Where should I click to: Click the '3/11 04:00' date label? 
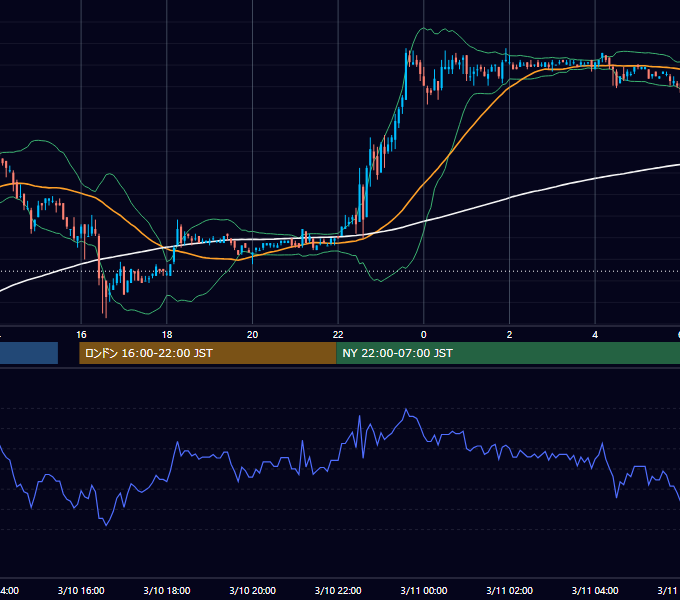point(595,590)
